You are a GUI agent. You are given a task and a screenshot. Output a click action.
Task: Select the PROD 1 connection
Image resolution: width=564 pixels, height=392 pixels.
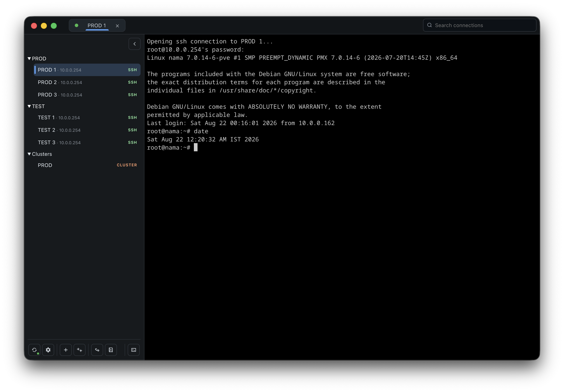[87, 70]
